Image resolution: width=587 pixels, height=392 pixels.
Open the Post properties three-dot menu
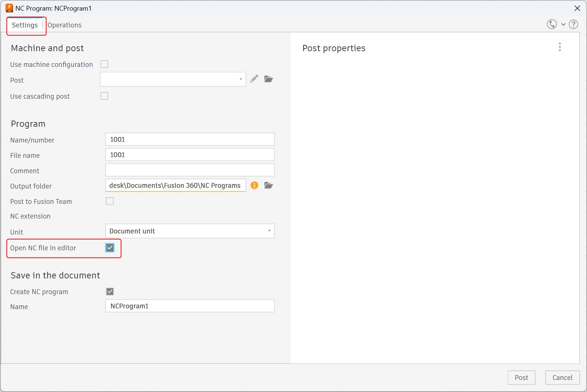coord(560,47)
